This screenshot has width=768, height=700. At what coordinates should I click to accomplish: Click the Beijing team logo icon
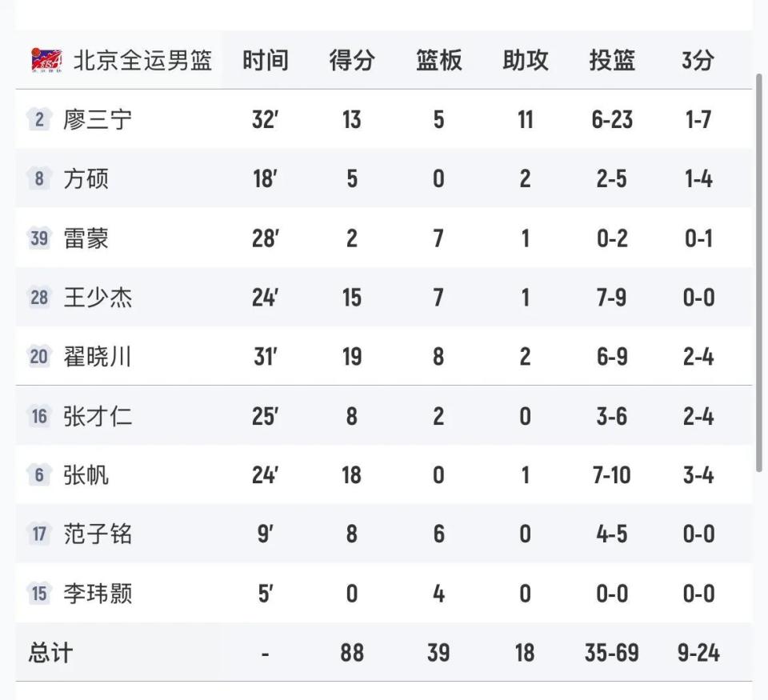pos(46,58)
